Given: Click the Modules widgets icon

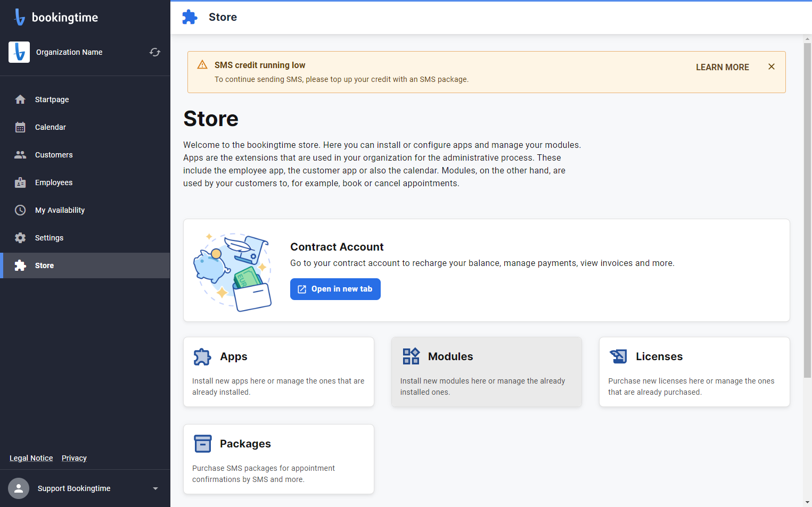Looking at the screenshot, I should point(411,356).
